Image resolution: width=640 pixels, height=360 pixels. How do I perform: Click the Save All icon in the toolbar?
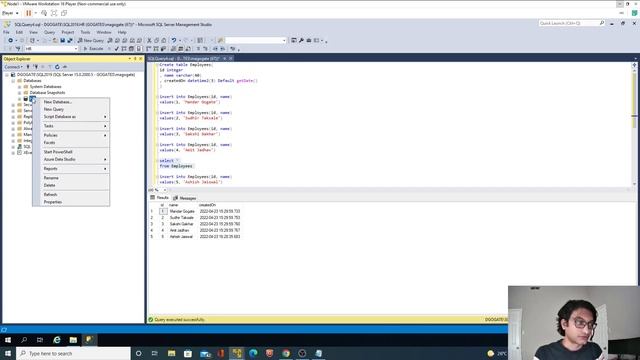click(70, 40)
